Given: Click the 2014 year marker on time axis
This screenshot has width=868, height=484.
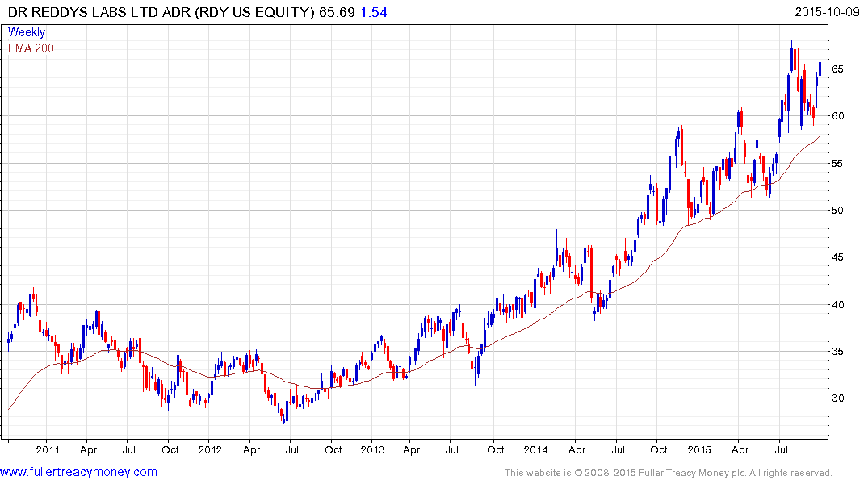Looking at the screenshot, I should click(x=535, y=450).
